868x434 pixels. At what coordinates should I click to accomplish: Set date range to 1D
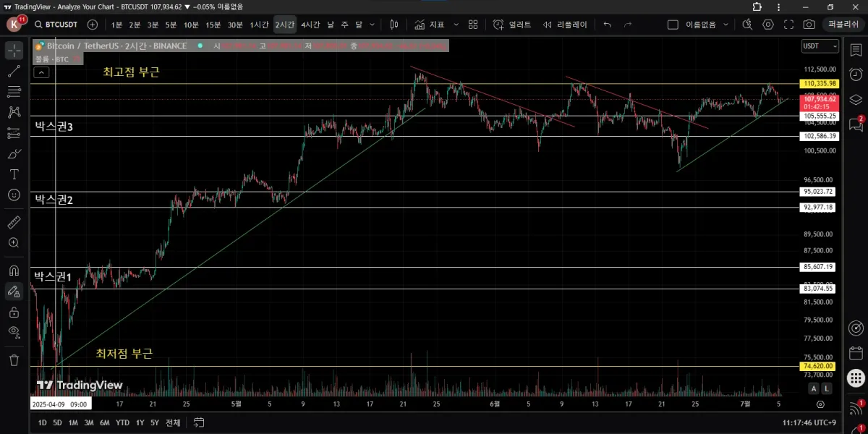[43, 422]
